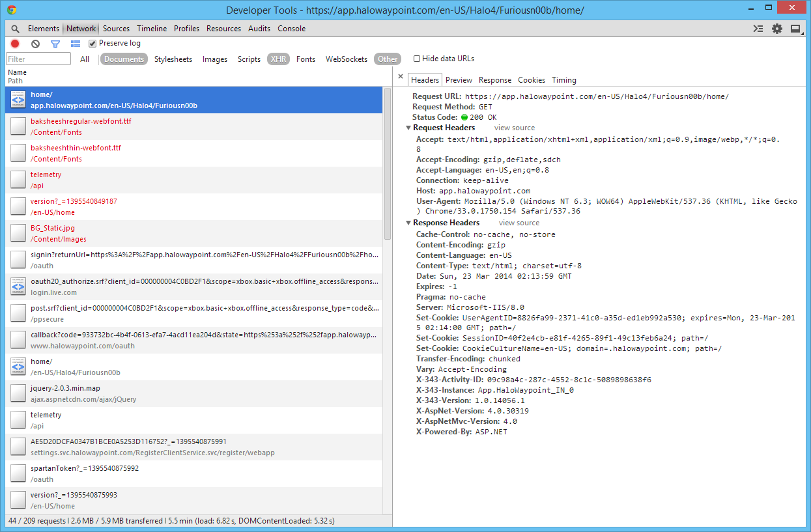This screenshot has height=532, width=811.
Task: Click the Filter text input
Action: click(x=38, y=59)
